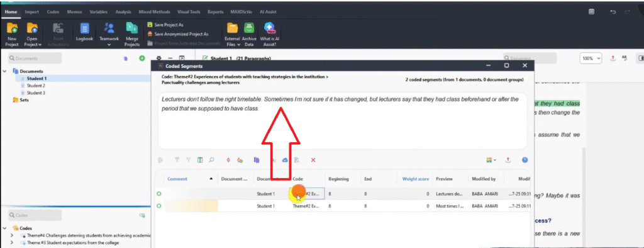644x248 pixels.
Task: Open What is AI Assist info
Action: pos(269,34)
